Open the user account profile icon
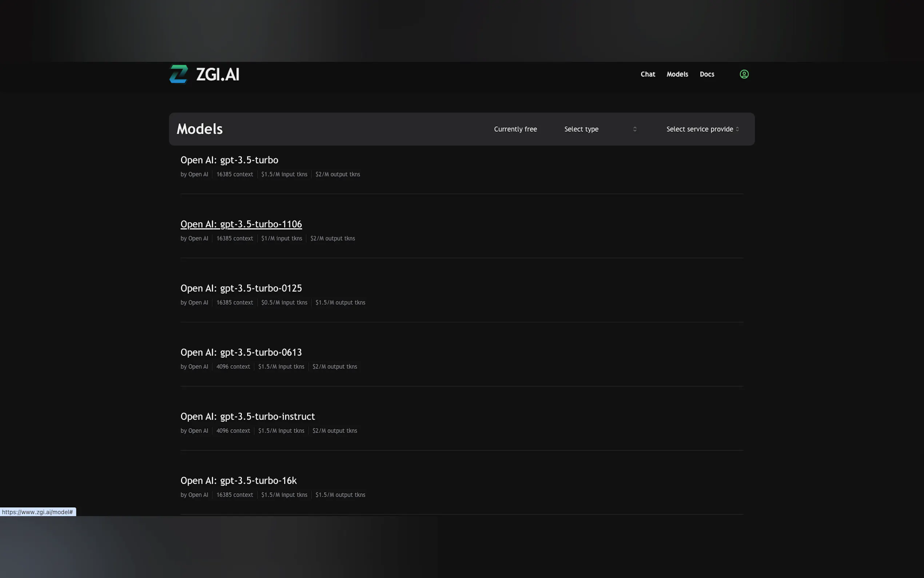 (x=744, y=74)
